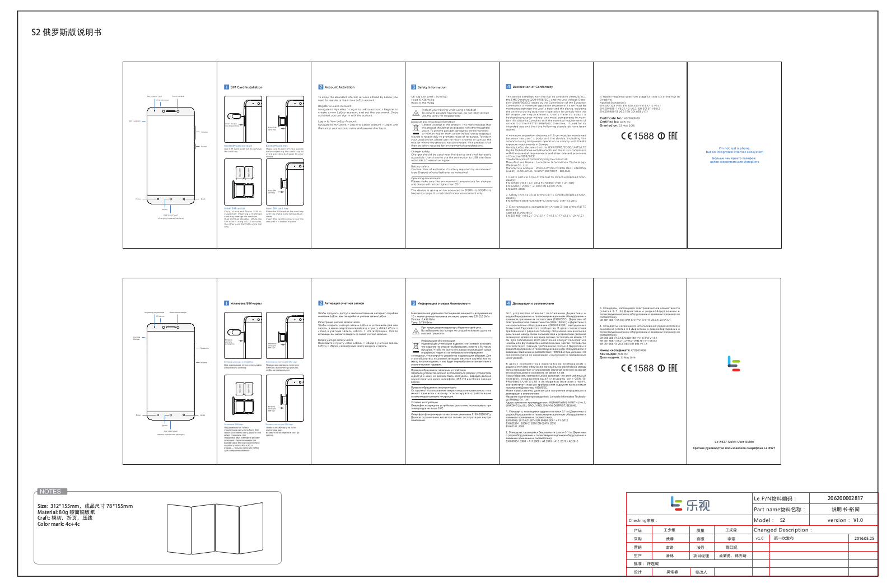Select the Russian SIM tray ejecting illustration

(x=285, y=335)
